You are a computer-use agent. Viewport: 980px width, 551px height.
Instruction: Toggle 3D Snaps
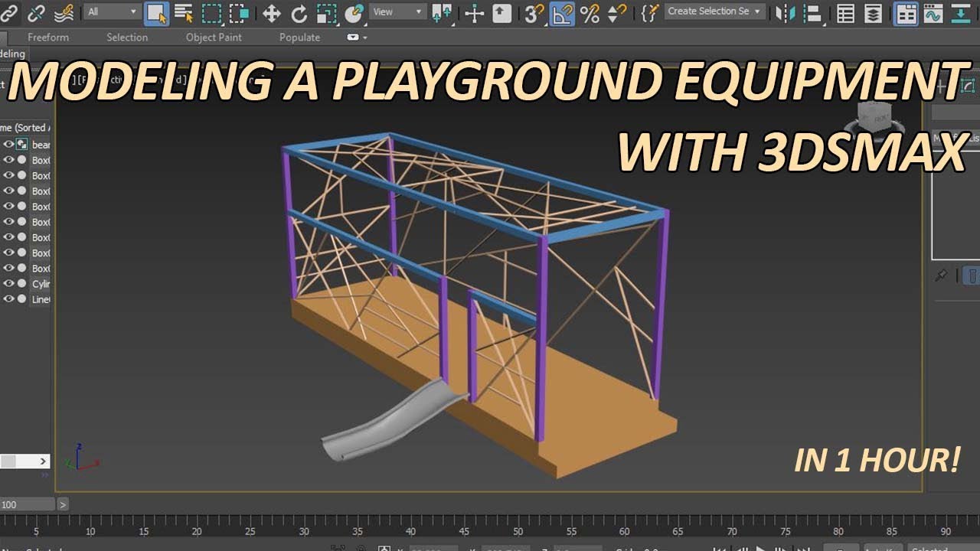tap(534, 12)
